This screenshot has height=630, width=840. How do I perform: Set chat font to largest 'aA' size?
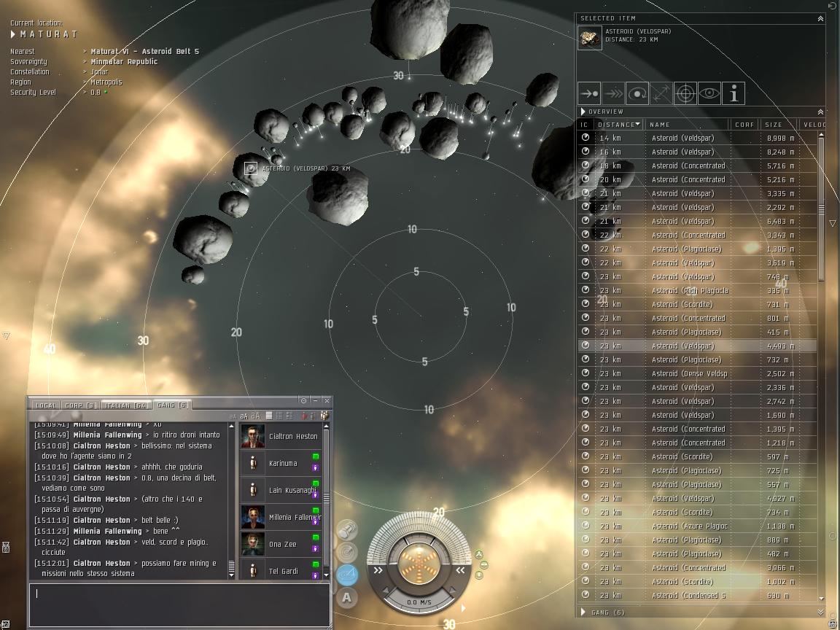pyautogui.click(x=255, y=416)
